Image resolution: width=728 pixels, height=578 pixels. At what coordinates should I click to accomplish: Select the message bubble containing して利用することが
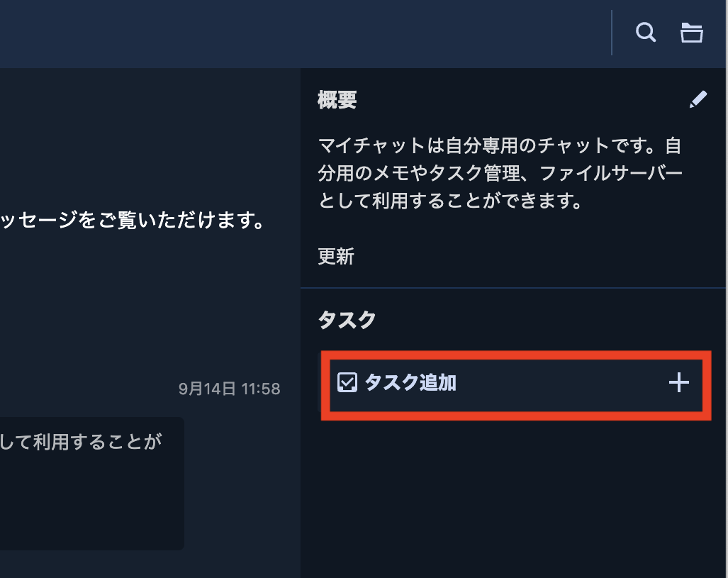click(92, 483)
